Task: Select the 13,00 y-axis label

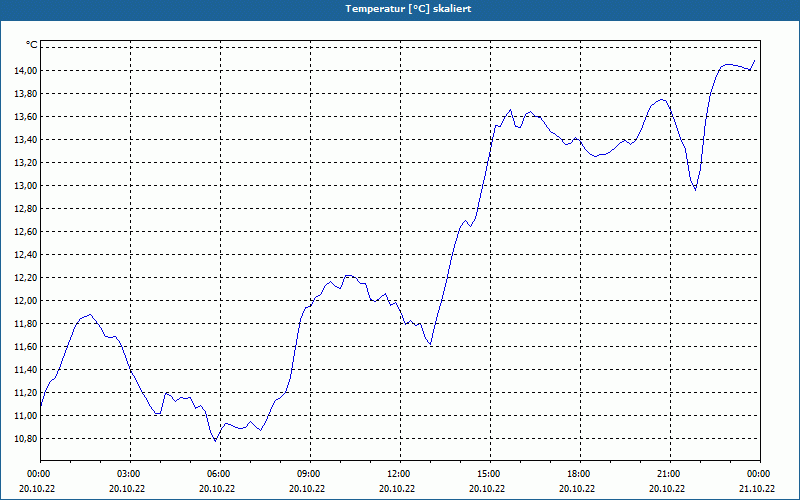Action: (24, 186)
